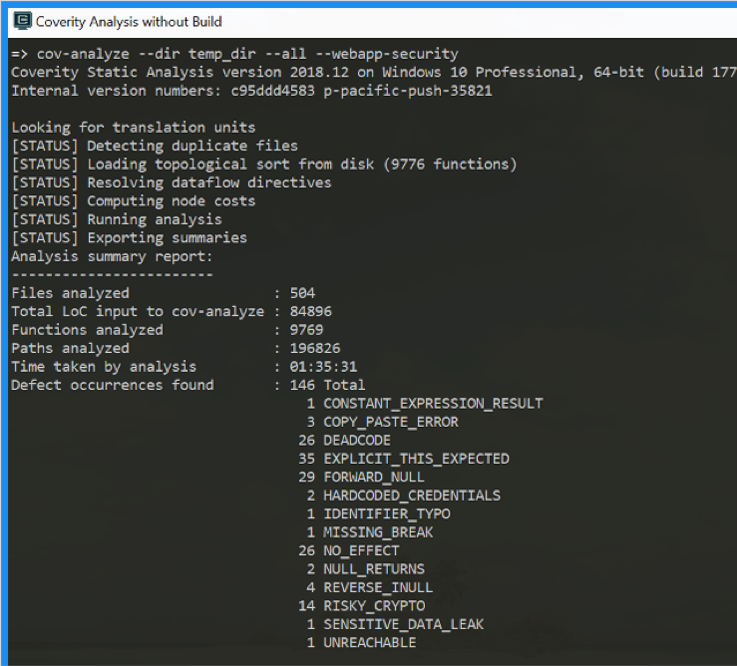Image resolution: width=737 pixels, height=666 pixels.
Task: Click the 'Analysis summary report:' heading
Action: coord(112,256)
